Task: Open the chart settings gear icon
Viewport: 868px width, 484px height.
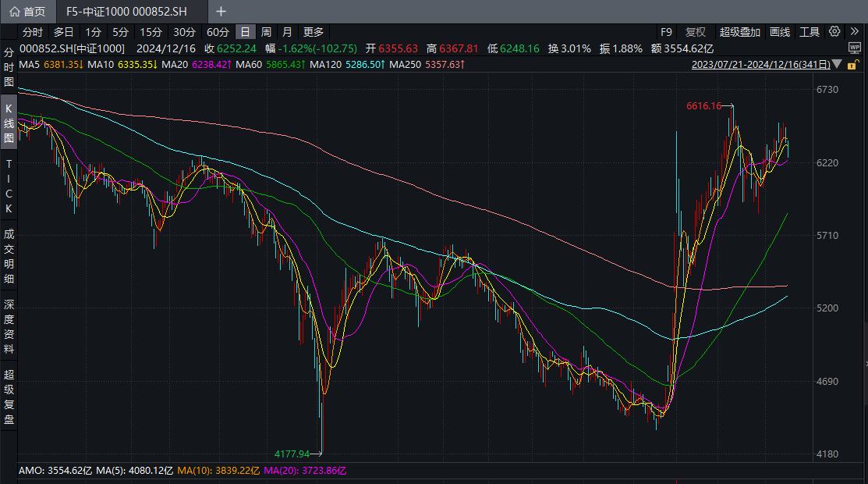Action: point(834,32)
